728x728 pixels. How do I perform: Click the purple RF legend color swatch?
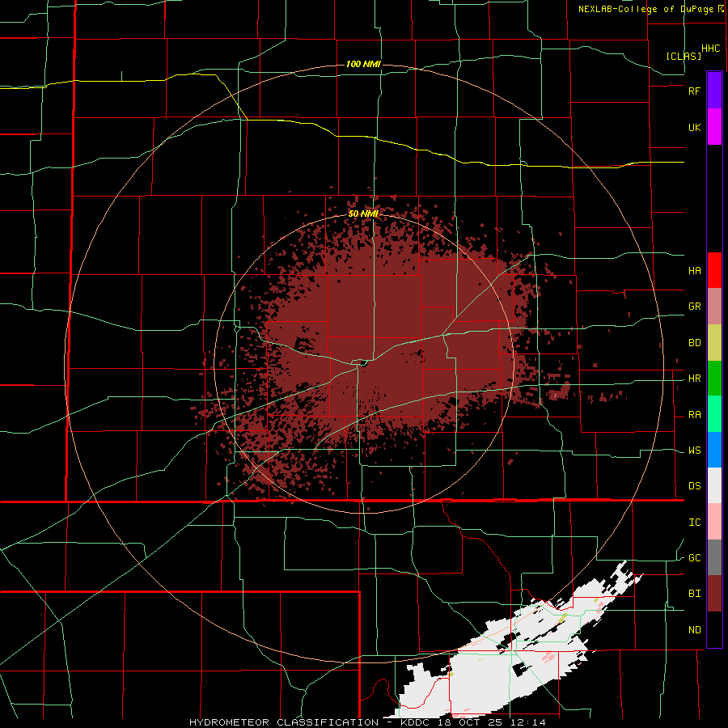(714, 90)
